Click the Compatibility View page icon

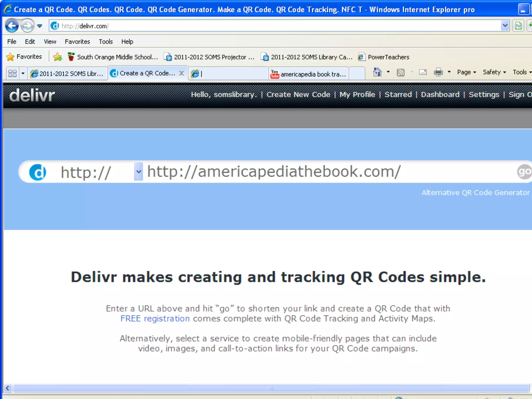tap(518, 26)
